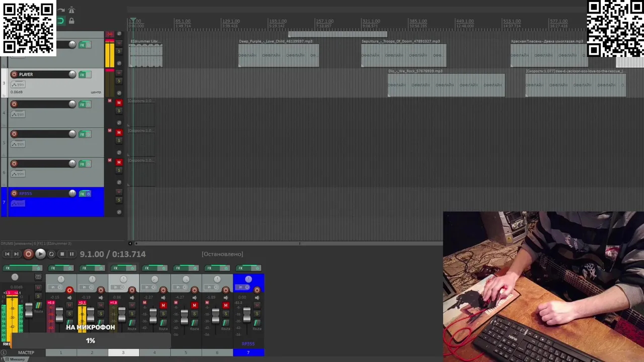644x362 pixels.
Task: Click the volume knob of the PLAYER track
Action: (x=72, y=74)
